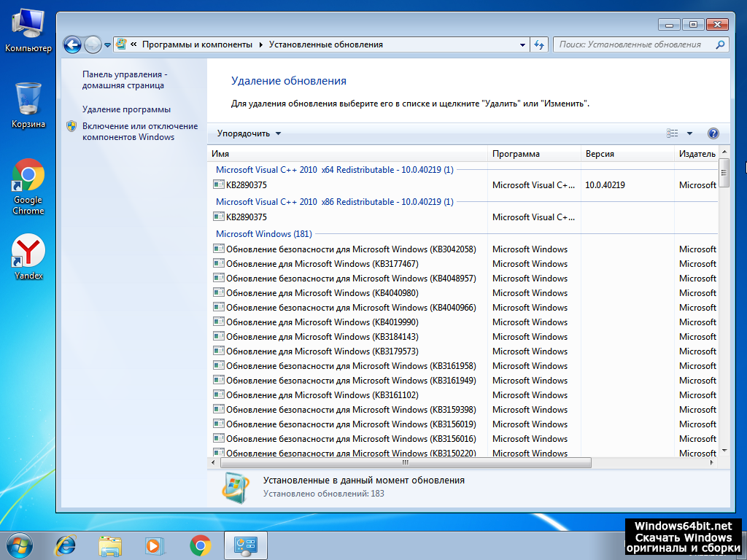The height and width of the screenshot is (560, 747).
Task: Click the help question mark icon
Action: coord(713,133)
